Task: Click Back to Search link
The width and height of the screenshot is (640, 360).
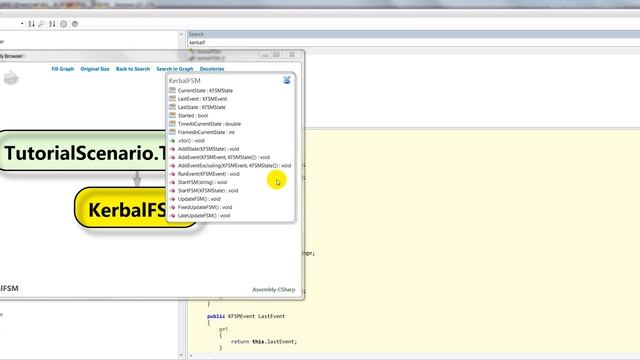Action: click(x=133, y=69)
